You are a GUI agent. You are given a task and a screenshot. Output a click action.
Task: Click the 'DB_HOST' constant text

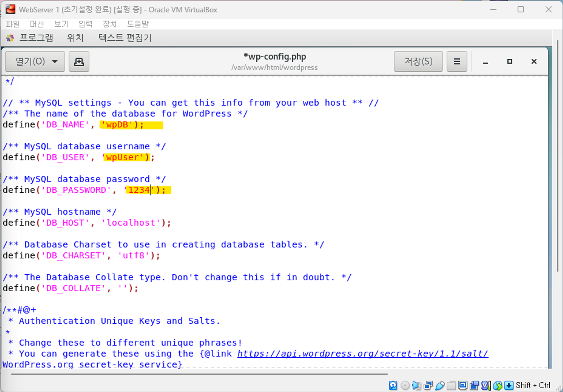(65, 223)
